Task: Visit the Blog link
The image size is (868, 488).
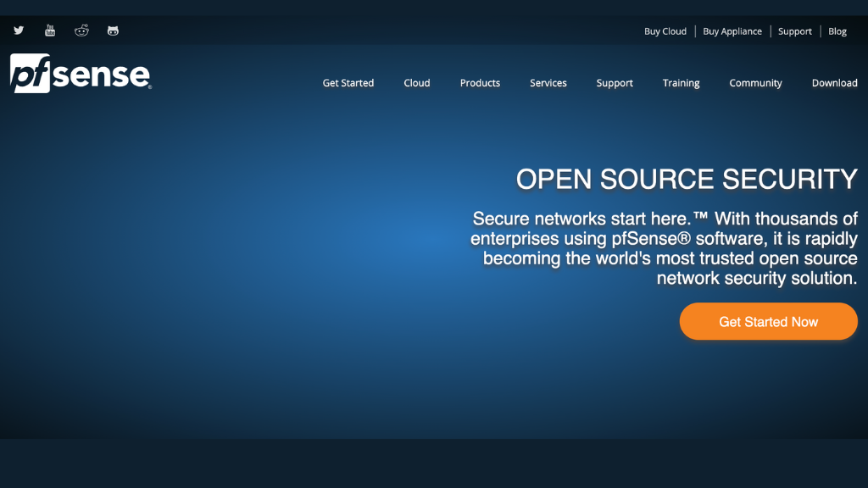Action: click(x=837, y=31)
